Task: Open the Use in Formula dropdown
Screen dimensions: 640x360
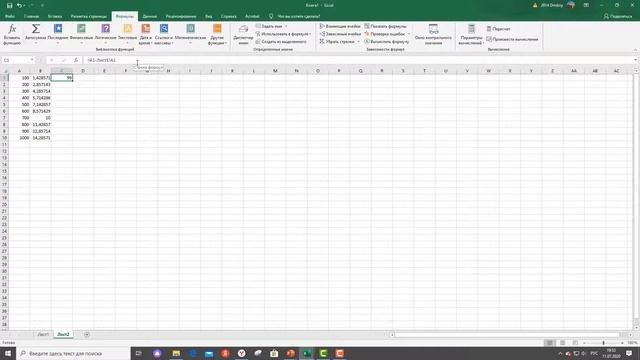Action: [311, 34]
